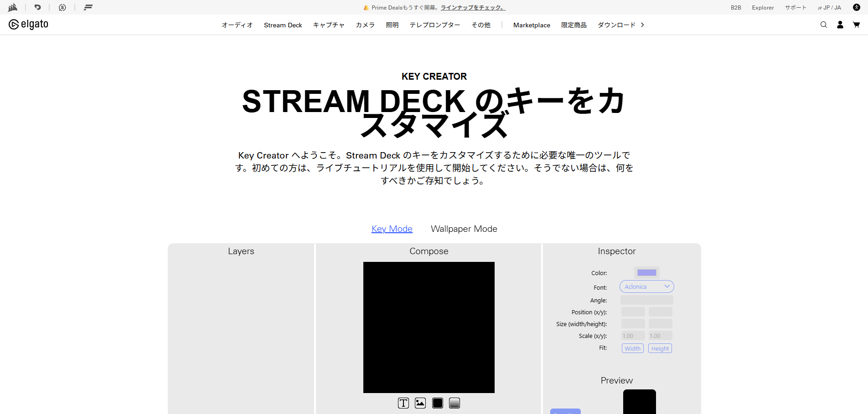Click the Size height input field
Screen dimensions: 868x414
(x=661, y=323)
